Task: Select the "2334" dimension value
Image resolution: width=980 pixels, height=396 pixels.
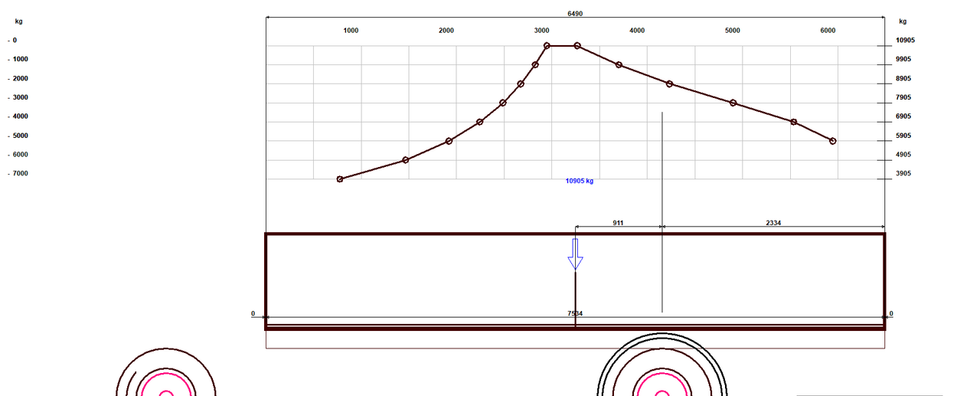Action: click(773, 223)
